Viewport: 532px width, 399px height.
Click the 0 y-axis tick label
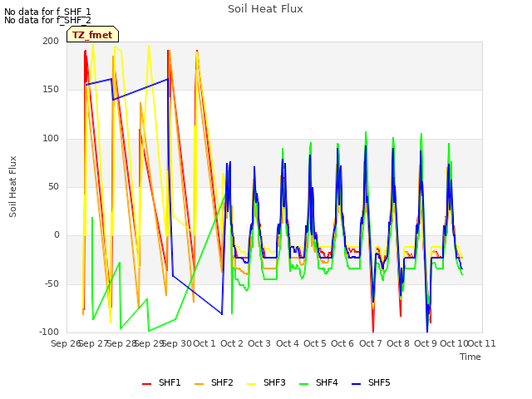[57, 235]
